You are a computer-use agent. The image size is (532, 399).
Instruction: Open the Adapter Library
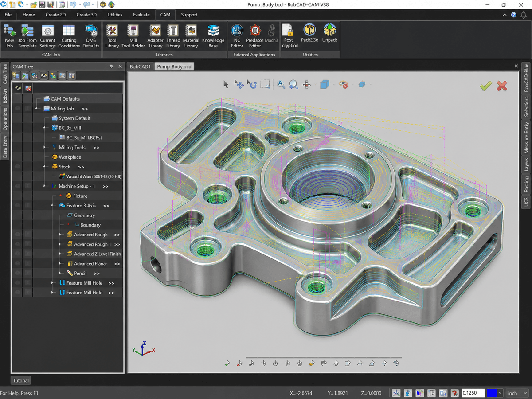pyautogui.click(x=156, y=36)
